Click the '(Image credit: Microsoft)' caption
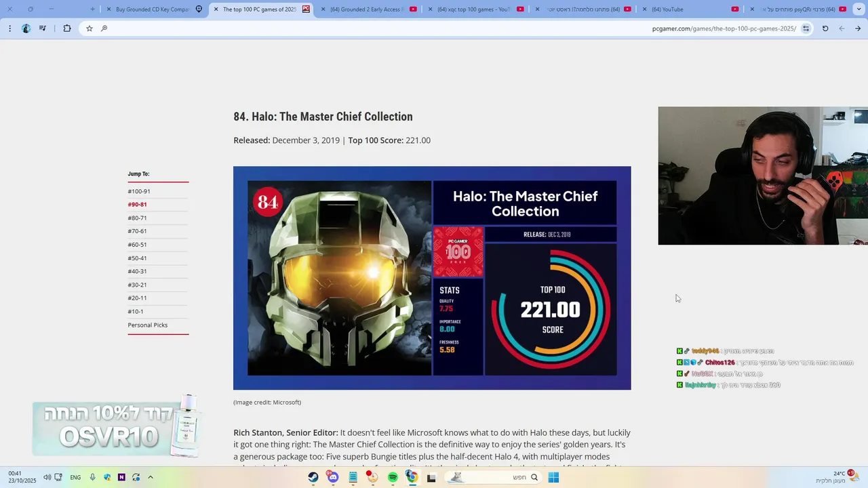The height and width of the screenshot is (488, 868). pos(267,403)
